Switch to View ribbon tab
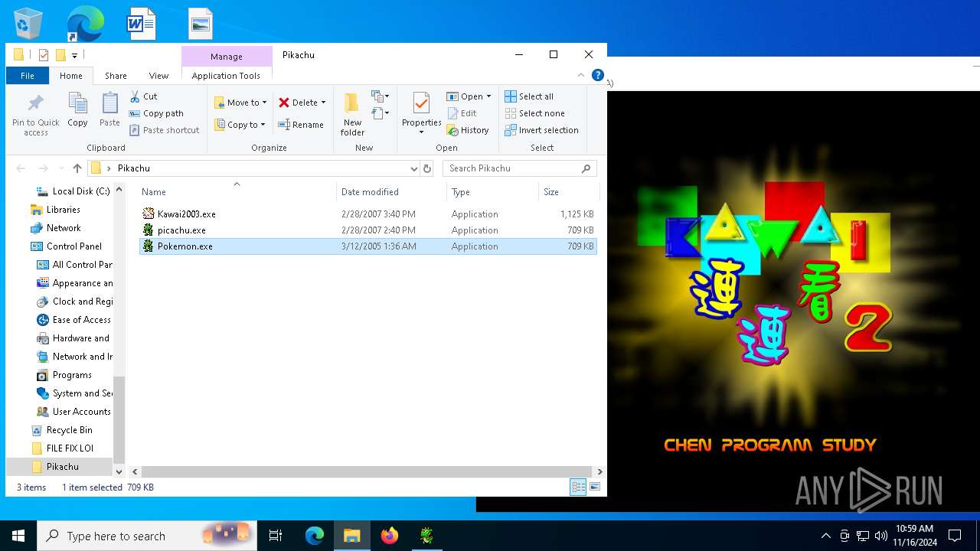Image resolution: width=980 pixels, height=551 pixels. (158, 76)
